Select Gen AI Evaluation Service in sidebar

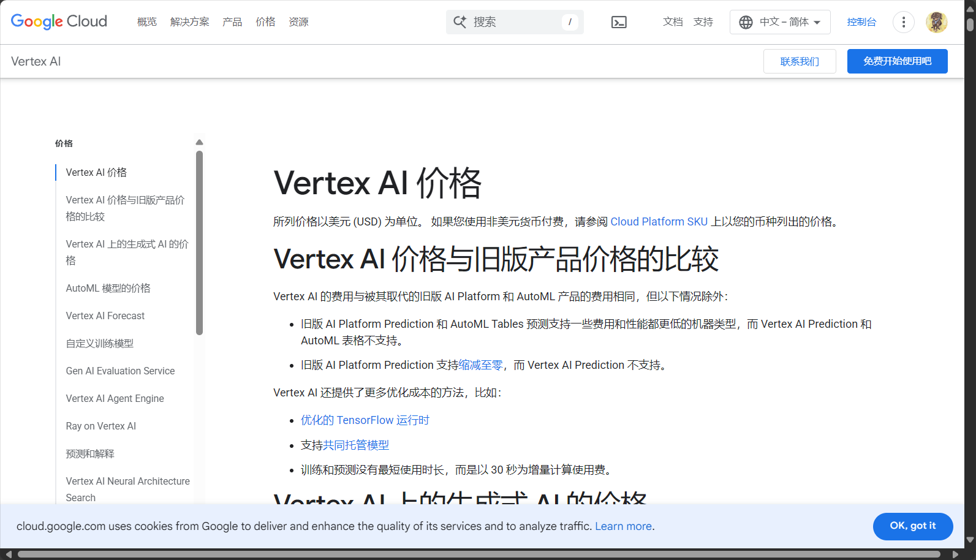coord(120,371)
